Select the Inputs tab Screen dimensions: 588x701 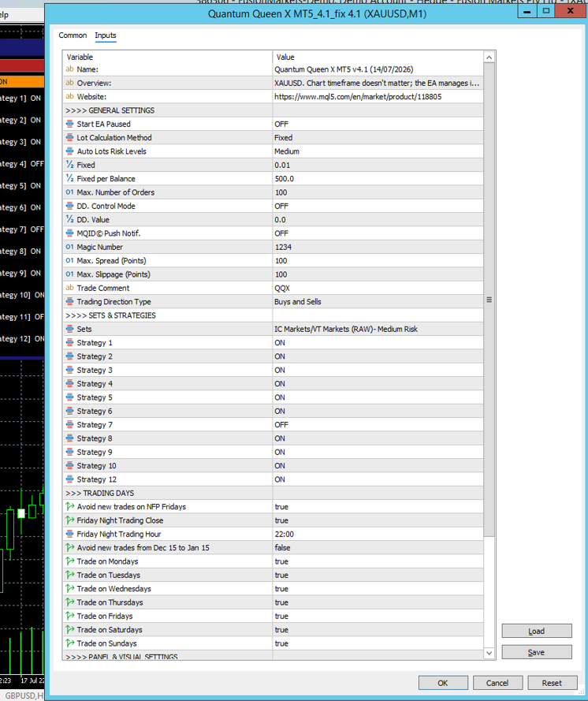tap(106, 35)
